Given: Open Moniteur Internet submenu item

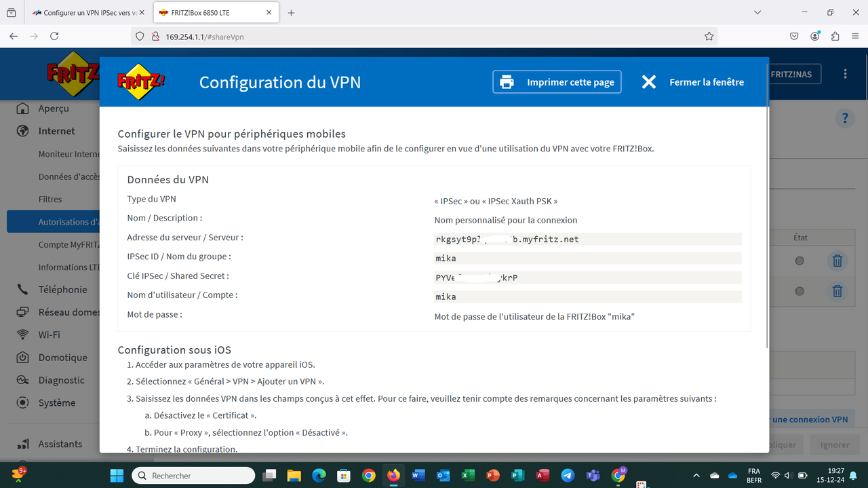Looking at the screenshot, I should click(69, 154).
